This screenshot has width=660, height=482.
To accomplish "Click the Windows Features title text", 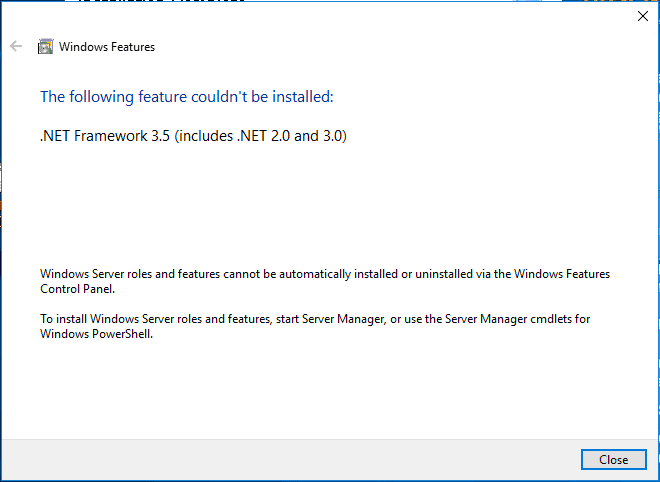I will coord(107,46).
